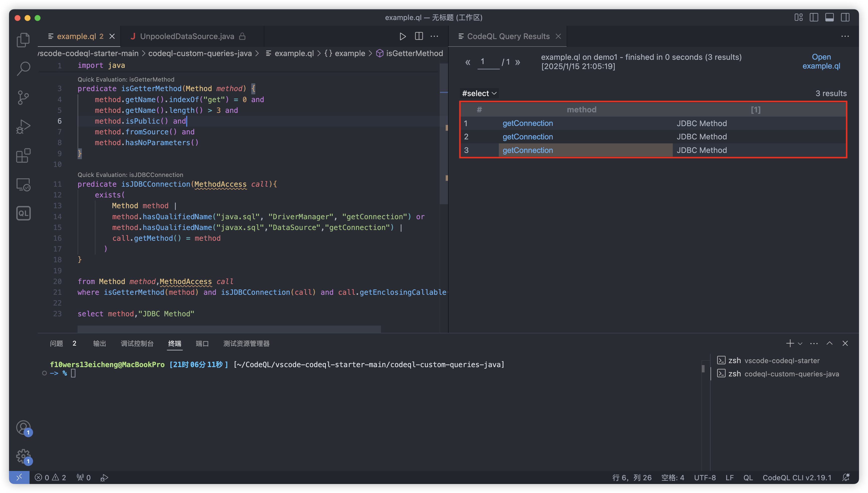
Task: Open the Customize Layout icon
Action: click(799, 17)
